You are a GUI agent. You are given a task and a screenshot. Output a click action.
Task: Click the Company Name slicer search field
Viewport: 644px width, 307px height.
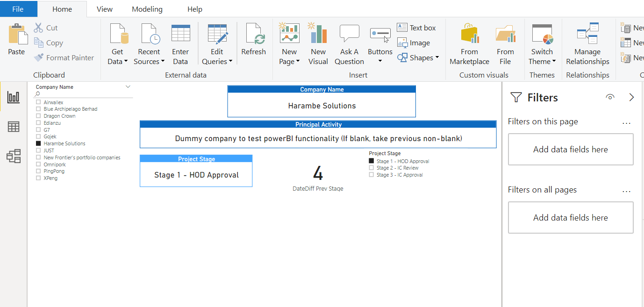pos(84,94)
